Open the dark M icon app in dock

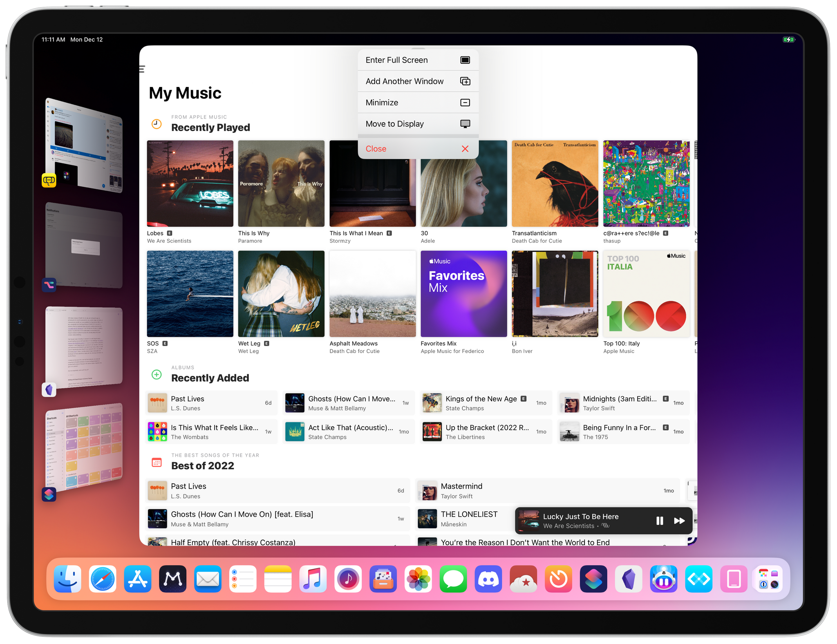[173, 579]
